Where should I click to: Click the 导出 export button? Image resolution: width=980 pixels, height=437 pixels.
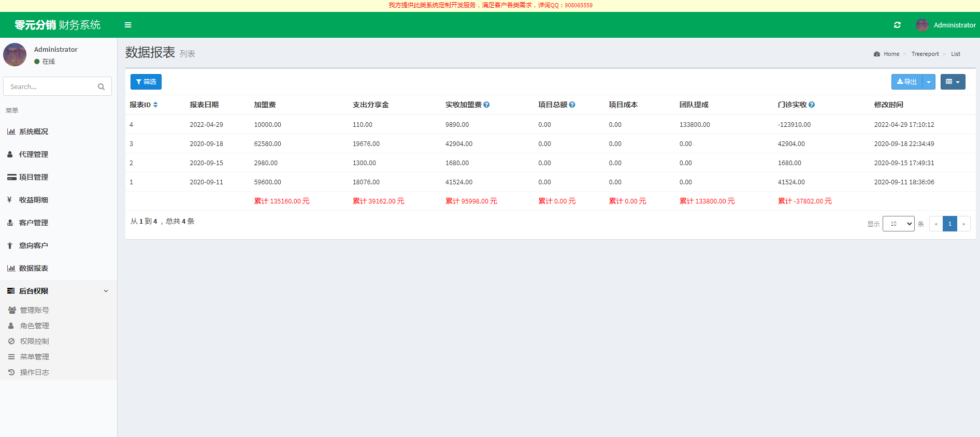click(907, 82)
